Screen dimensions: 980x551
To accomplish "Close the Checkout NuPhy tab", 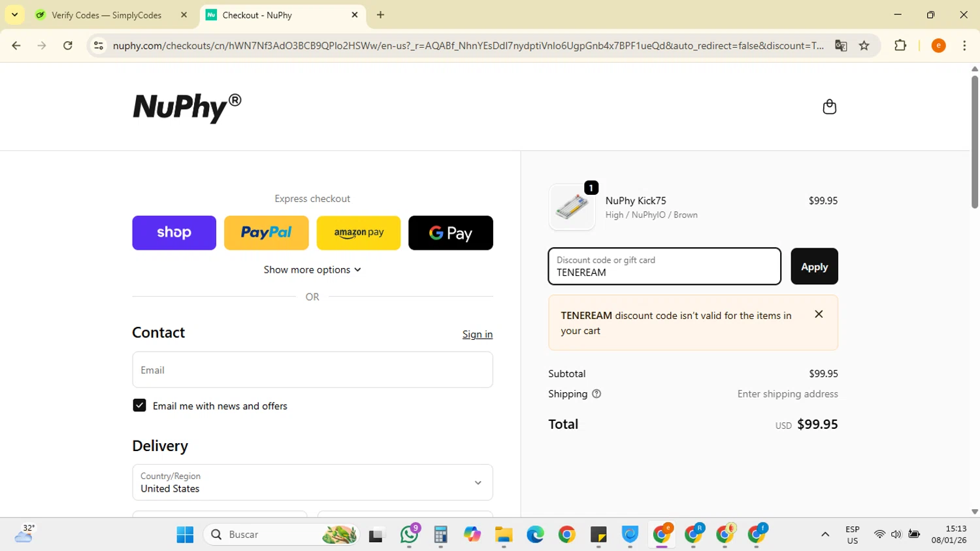I will pyautogui.click(x=355, y=14).
